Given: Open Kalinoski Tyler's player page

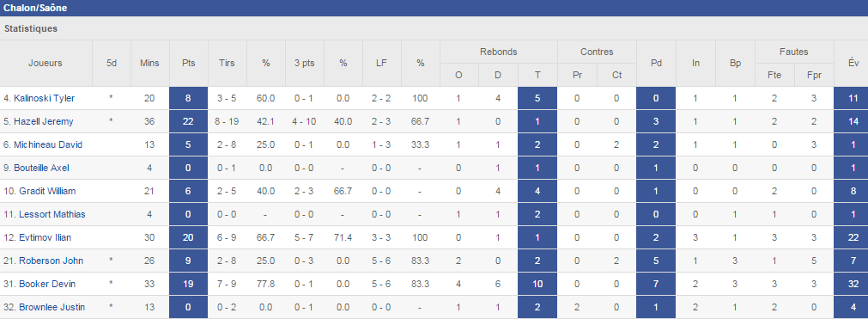Looking at the screenshot, I should pos(45,98).
